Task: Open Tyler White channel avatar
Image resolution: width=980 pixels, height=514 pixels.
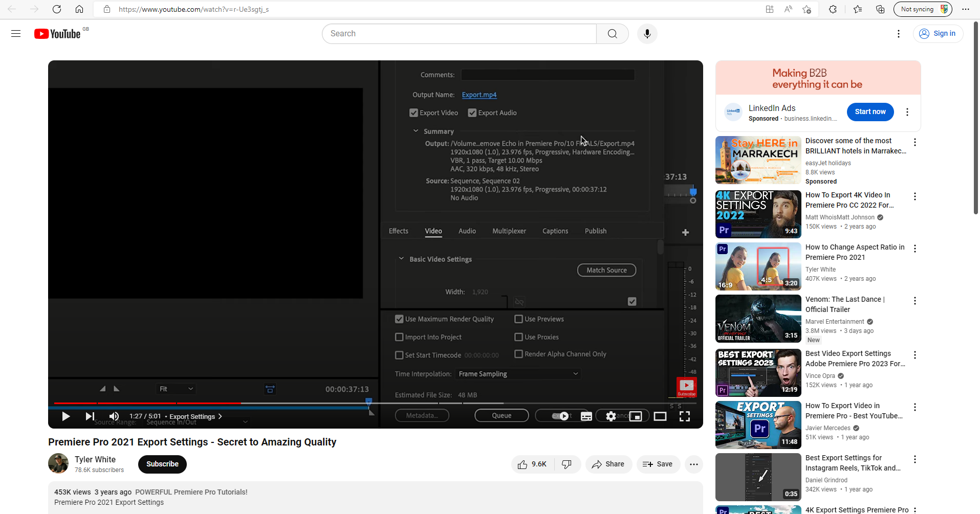Action: [x=58, y=463]
